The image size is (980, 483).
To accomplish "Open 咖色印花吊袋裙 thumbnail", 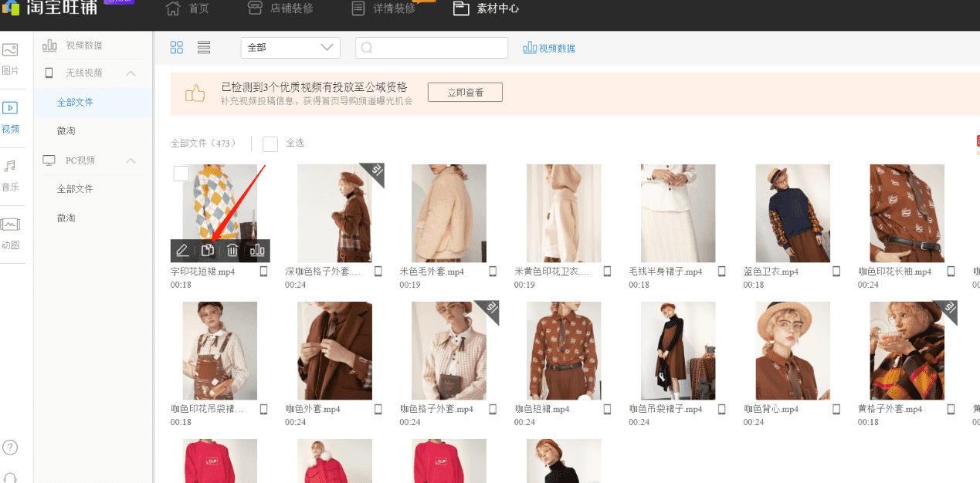I will pyautogui.click(x=220, y=350).
